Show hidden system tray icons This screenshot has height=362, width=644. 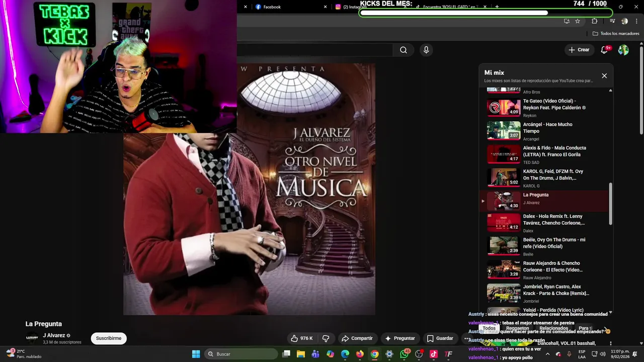click(547, 354)
